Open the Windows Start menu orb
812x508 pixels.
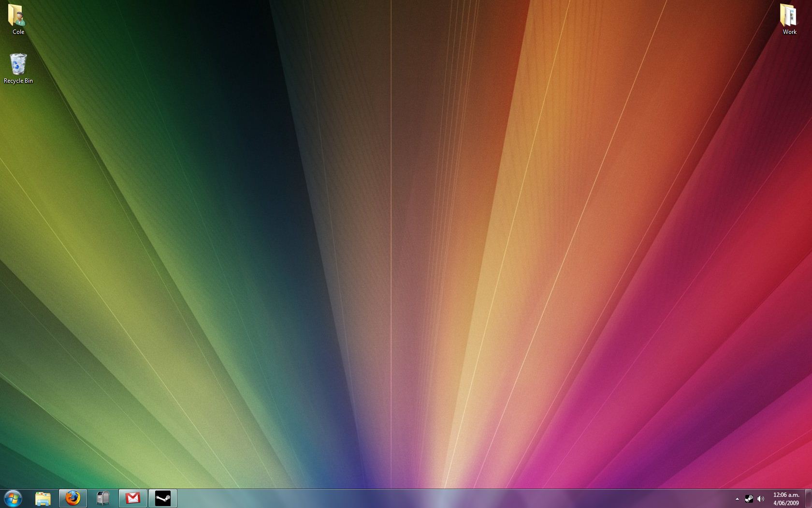(x=13, y=498)
